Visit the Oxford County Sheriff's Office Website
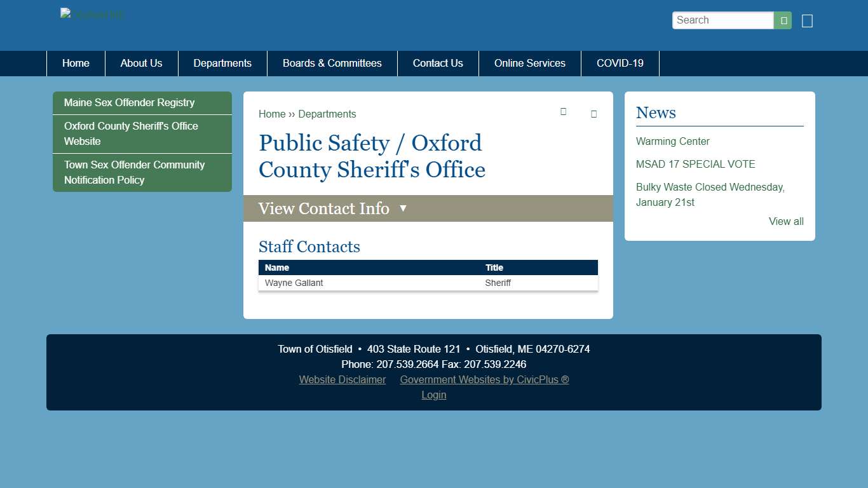868x488 pixels. coord(131,133)
